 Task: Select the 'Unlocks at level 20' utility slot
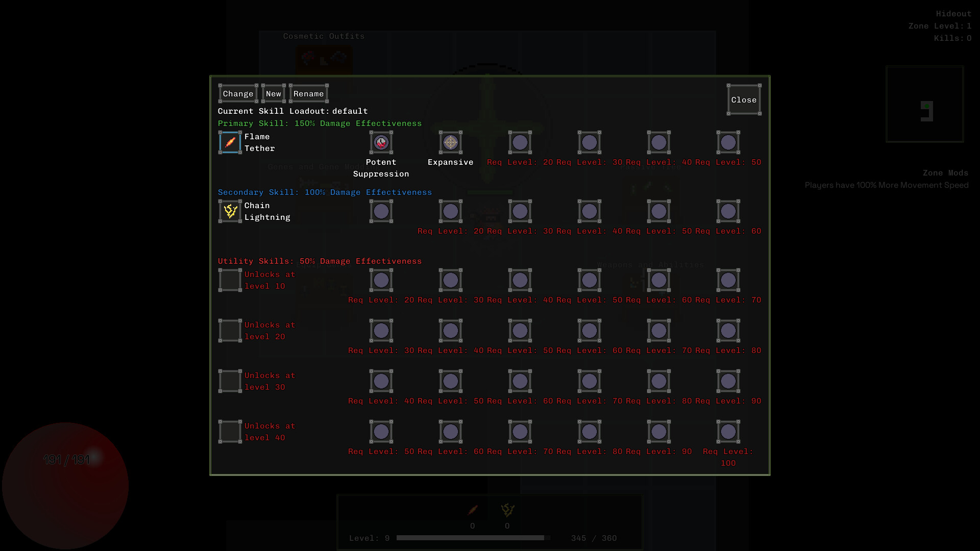[x=229, y=330]
